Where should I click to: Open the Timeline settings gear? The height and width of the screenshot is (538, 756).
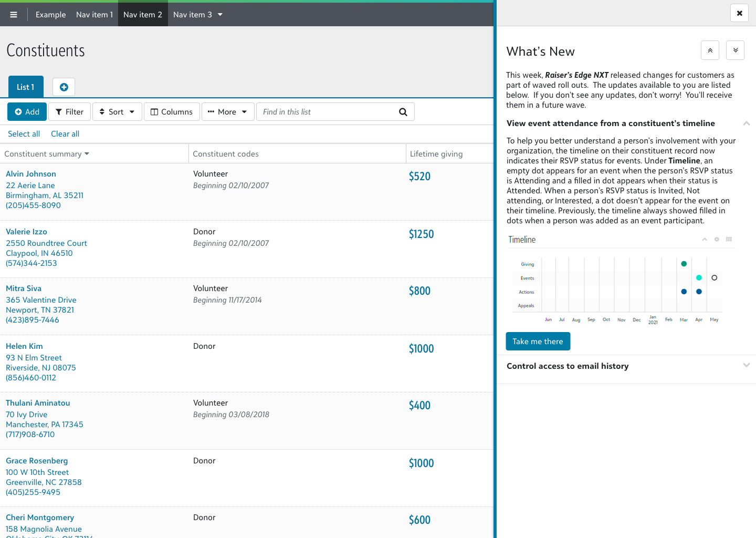717,240
